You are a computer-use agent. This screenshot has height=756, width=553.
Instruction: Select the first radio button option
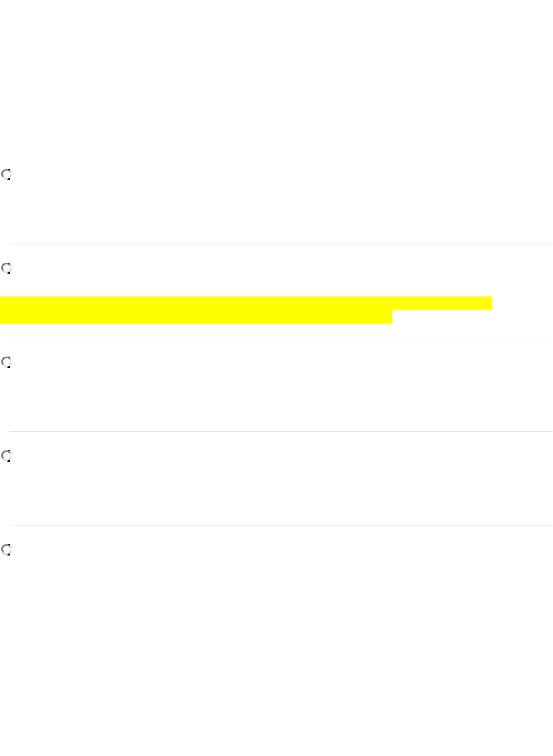click(6, 175)
